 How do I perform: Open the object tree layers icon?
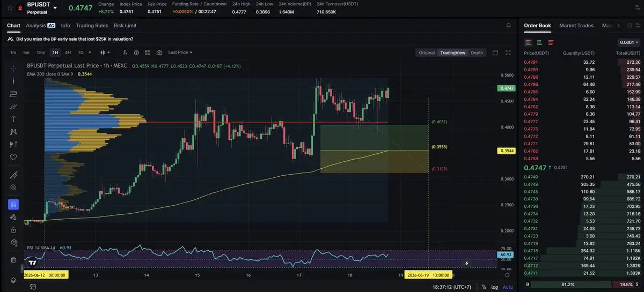tap(13, 281)
